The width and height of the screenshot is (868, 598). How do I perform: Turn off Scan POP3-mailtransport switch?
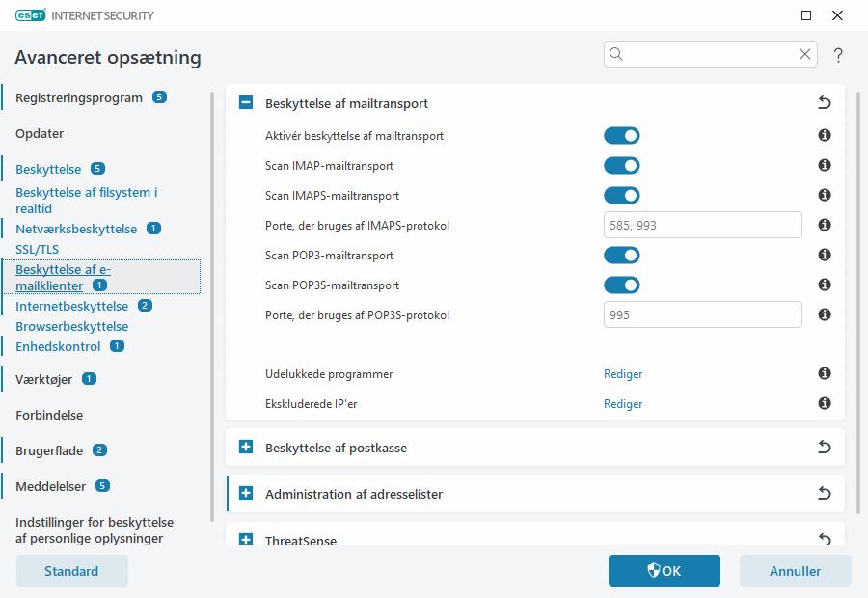point(622,256)
